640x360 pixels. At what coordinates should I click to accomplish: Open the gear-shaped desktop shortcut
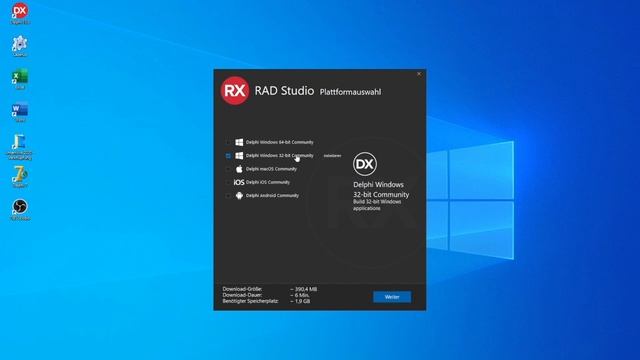tap(20, 46)
